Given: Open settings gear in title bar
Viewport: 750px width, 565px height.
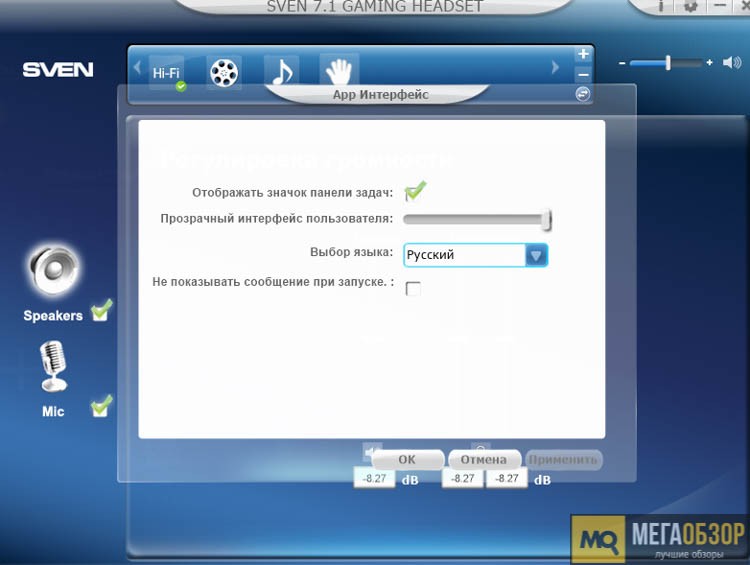Looking at the screenshot, I should point(691,6).
